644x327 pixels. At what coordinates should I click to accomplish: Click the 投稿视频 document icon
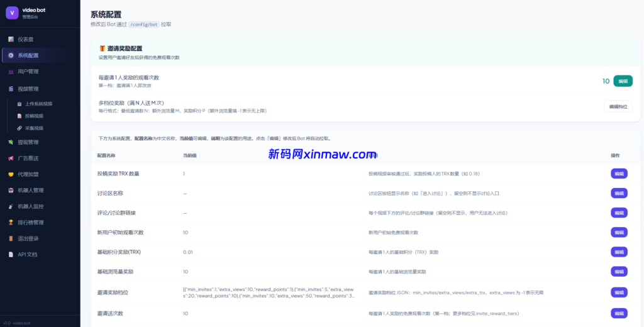click(19, 116)
